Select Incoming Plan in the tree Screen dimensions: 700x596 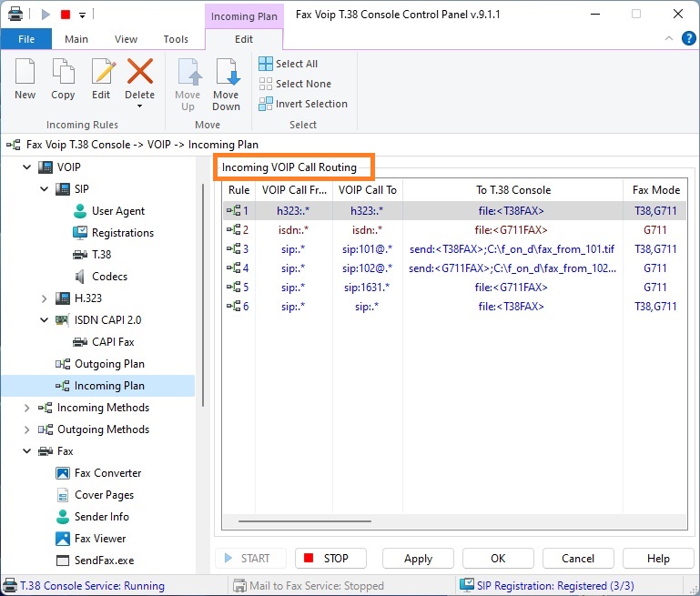coord(98,386)
